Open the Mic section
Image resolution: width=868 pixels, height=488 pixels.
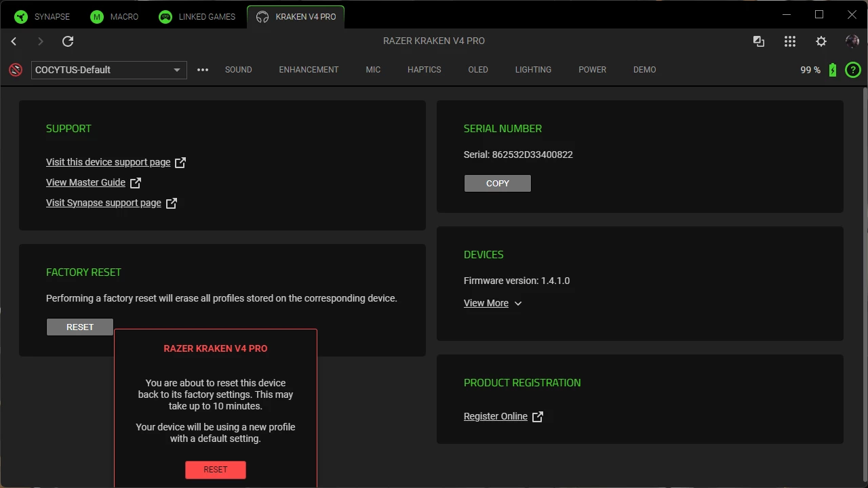pos(373,70)
